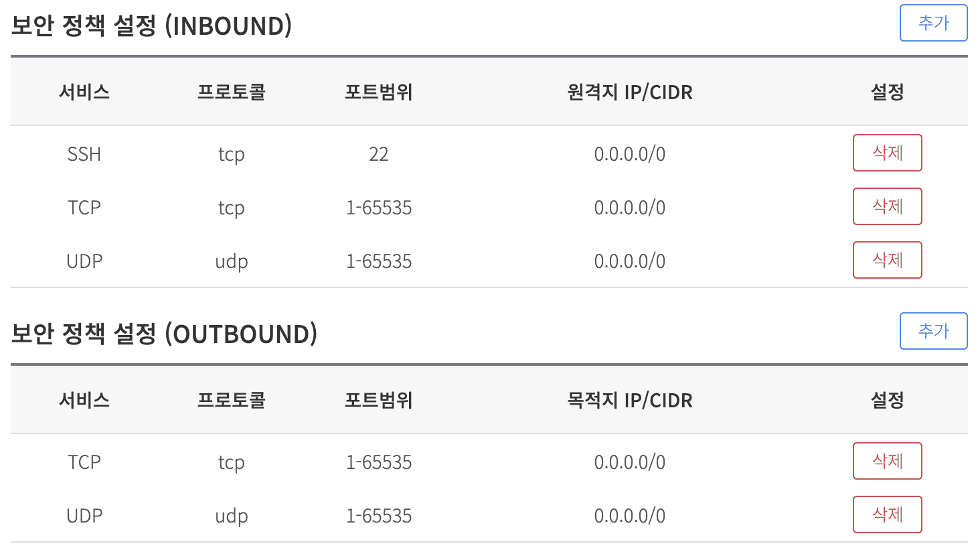Click 추가 button for OUTBOUND policy
The width and height of the screenshot is (980, 548).
pyautogui.click(x=933, y=331)
